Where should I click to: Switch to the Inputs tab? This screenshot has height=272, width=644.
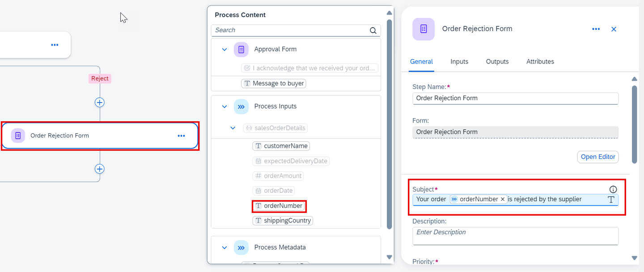tap(459, 62)
